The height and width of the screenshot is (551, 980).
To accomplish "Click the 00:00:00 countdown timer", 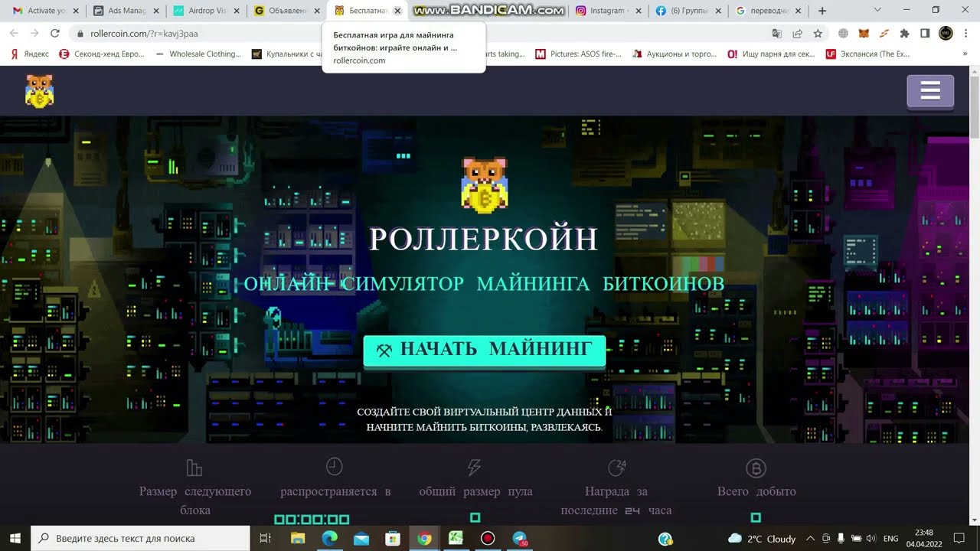I will [x=312, y=520].
